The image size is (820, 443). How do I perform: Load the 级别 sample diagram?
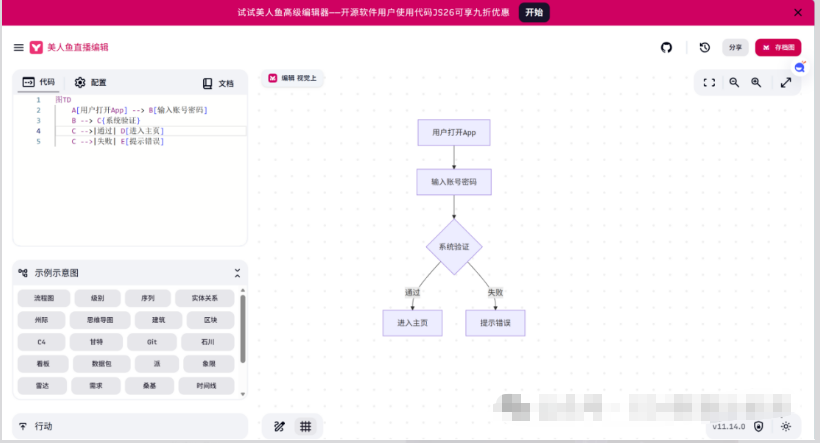[97, 298]
